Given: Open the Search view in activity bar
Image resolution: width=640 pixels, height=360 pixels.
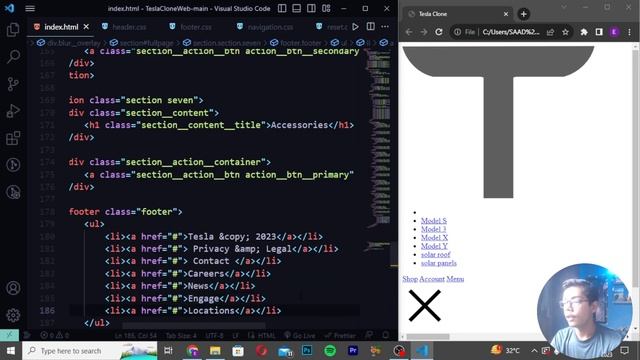Looking at the screenshot, I should coord(13,57).
